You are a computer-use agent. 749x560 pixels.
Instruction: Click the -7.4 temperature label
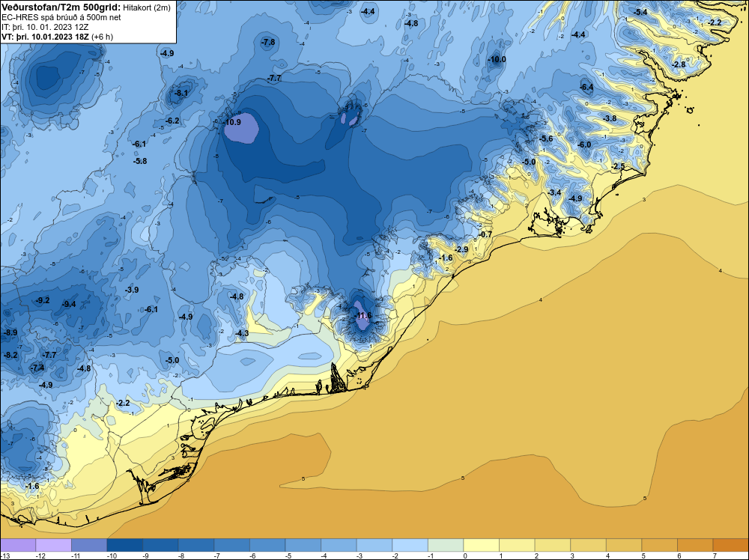[x=37, y=368]
